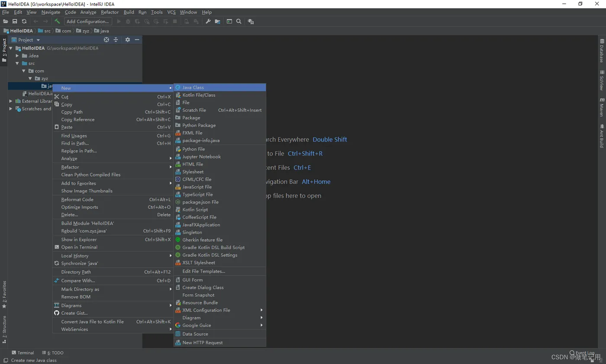The image size is (606, 364).
Task: Click the Add Configuration button
Action: click(88, 21)
